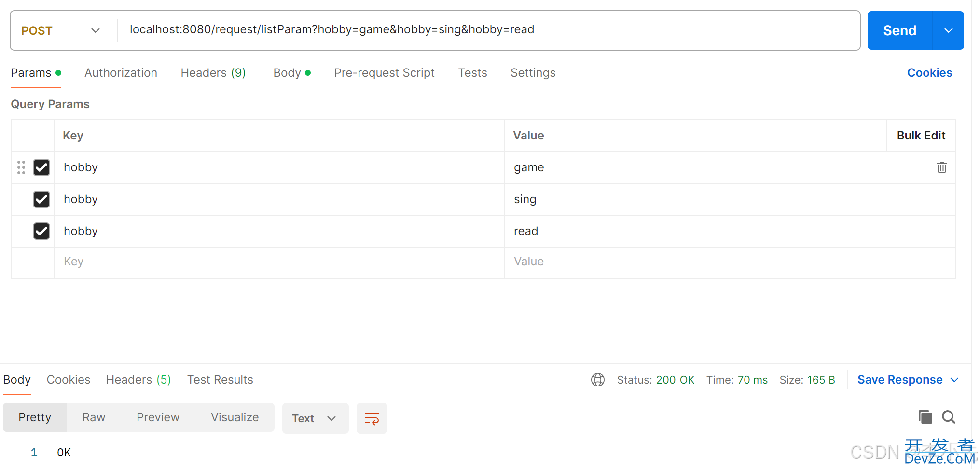Toggle word wrap for response body
This screenshot has width=980, height=469.
pos(372,418)
